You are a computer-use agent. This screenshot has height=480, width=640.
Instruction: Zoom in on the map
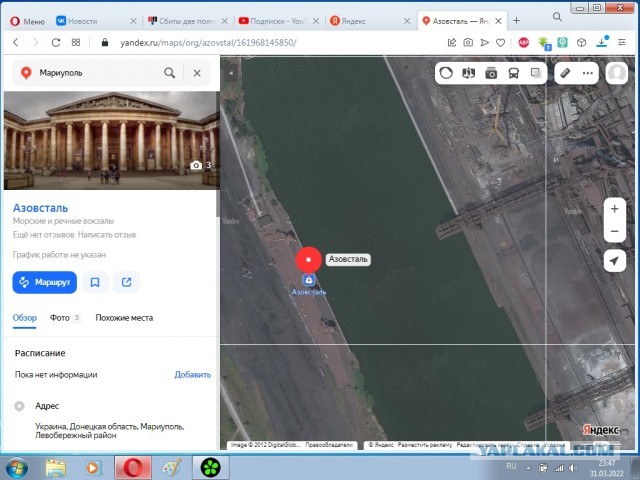615,209
